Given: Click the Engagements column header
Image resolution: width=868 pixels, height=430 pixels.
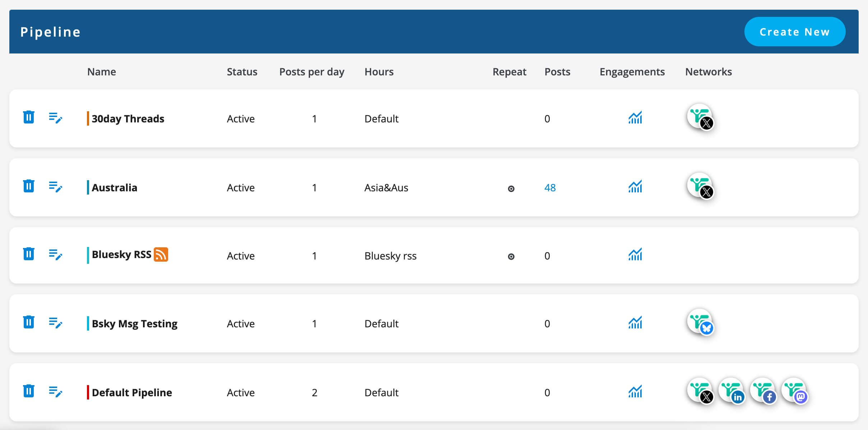Looking at the screenshot, I should pyautogui.click(x=632, y=72).
